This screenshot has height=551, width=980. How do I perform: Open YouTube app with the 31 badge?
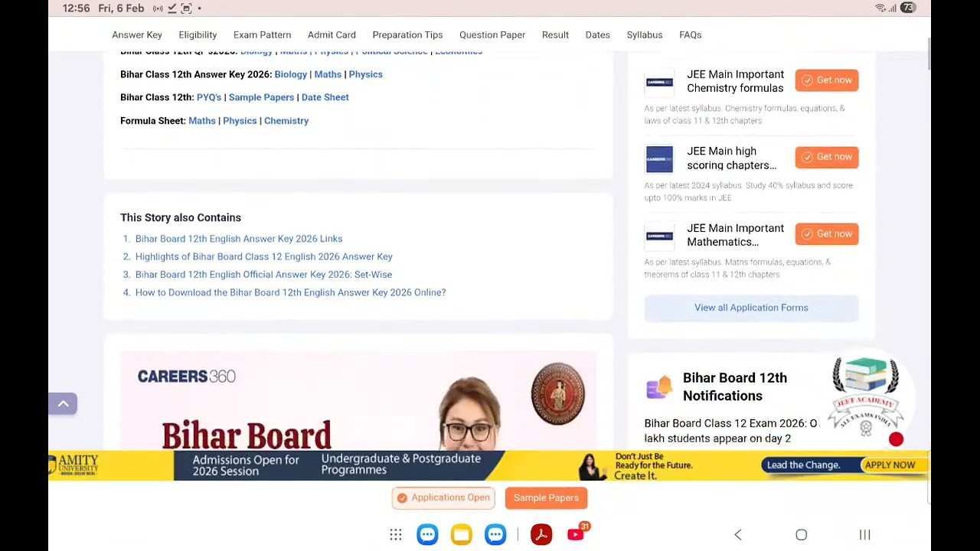click(577, 534)
